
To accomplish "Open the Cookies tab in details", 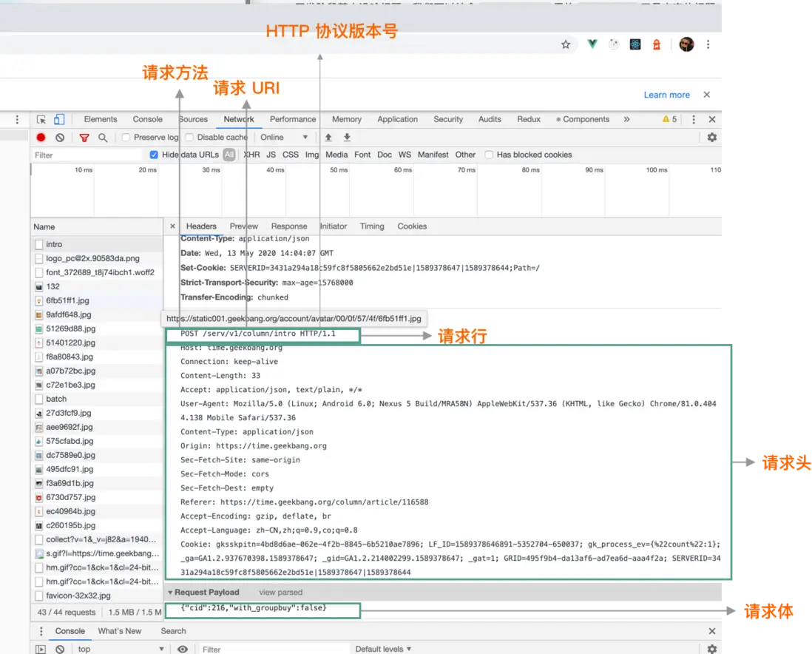I will coord(412,226).
